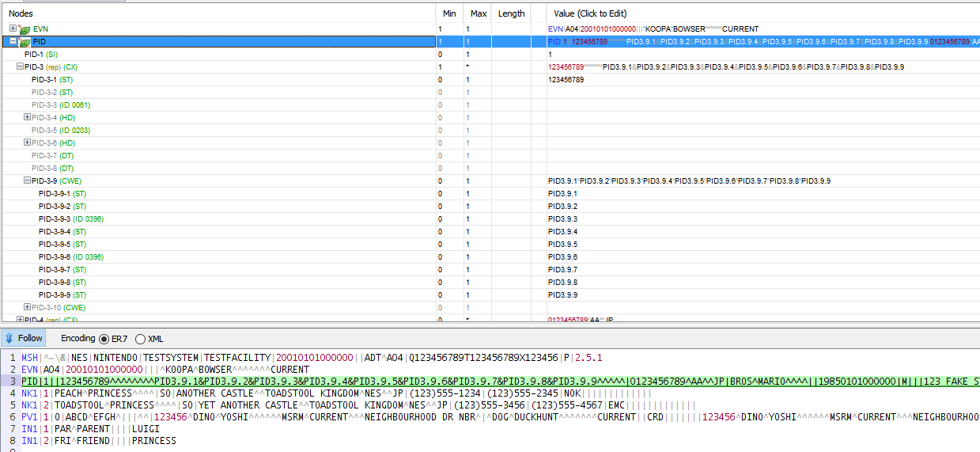Collapse the PID node

pyautogui.click(x=13, y=41)
